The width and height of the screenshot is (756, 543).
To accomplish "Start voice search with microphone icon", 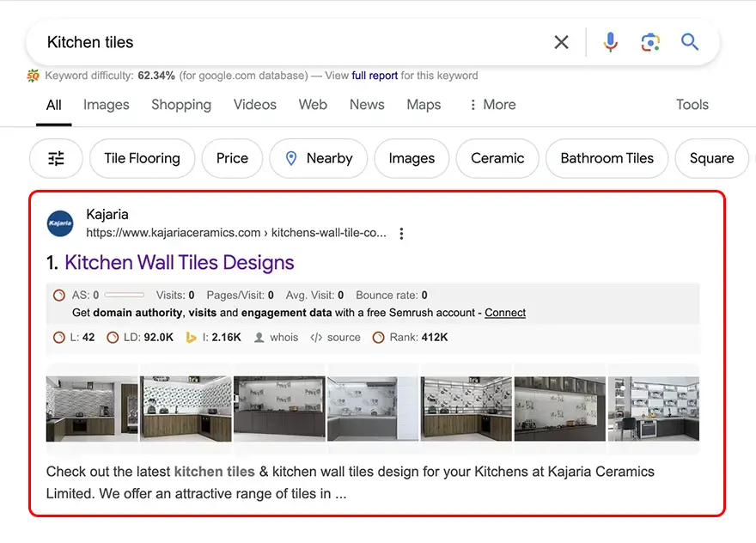I will point(610,42).
